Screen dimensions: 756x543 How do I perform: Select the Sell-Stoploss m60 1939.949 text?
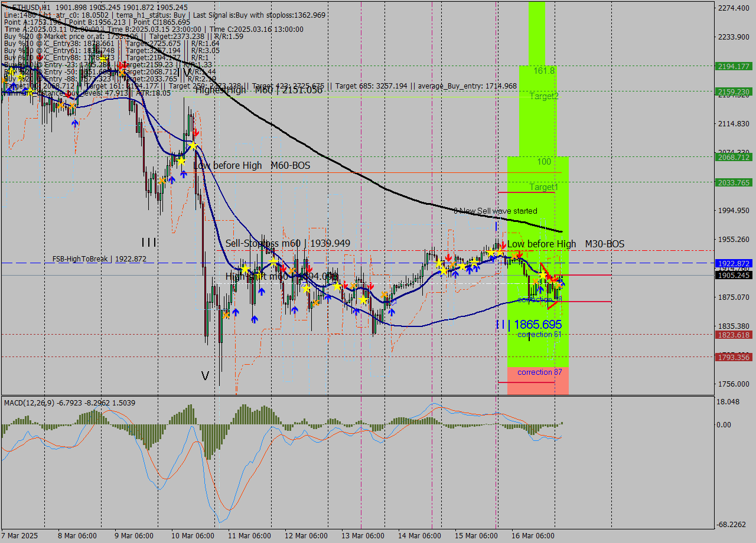pos(288,243)
